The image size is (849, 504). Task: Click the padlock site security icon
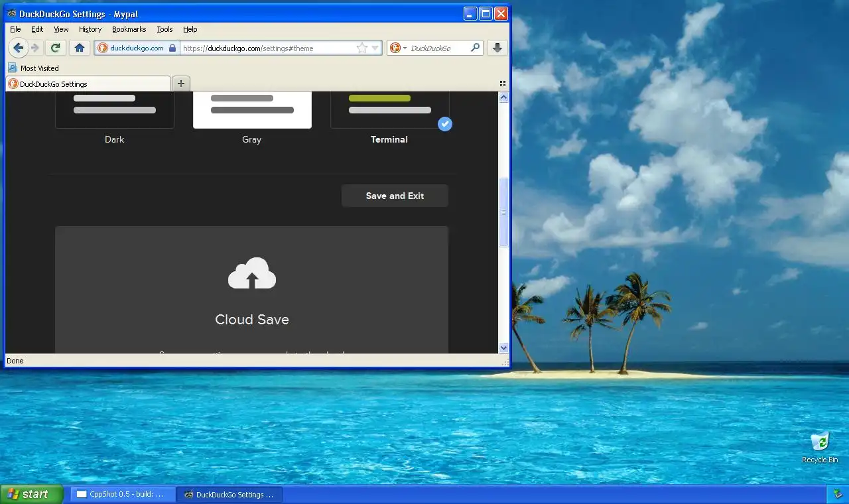(x=172, y=48)
